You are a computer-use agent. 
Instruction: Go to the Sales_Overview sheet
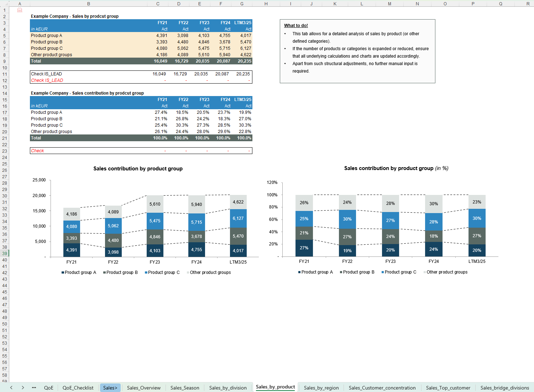coord(143,388)
